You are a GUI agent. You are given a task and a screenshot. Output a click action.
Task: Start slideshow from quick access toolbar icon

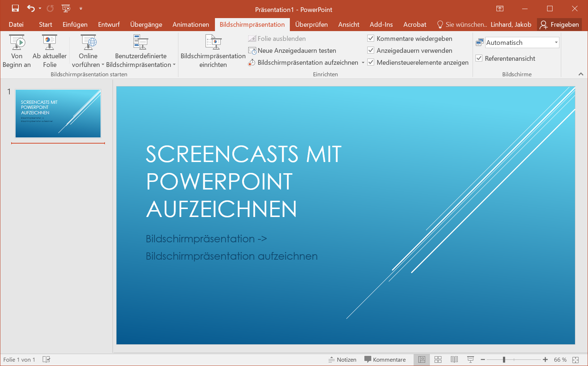point(66,8)
